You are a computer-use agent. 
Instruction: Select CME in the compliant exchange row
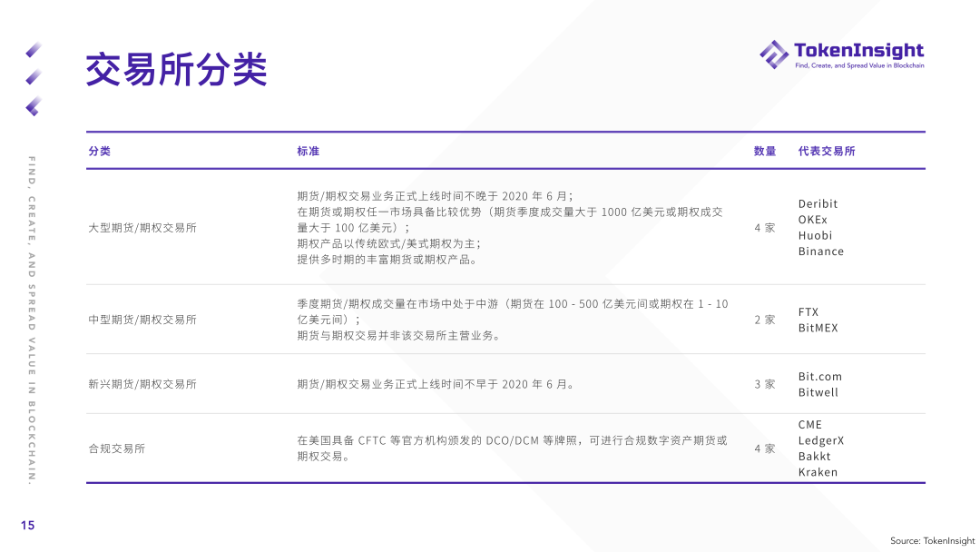(810, 424)
